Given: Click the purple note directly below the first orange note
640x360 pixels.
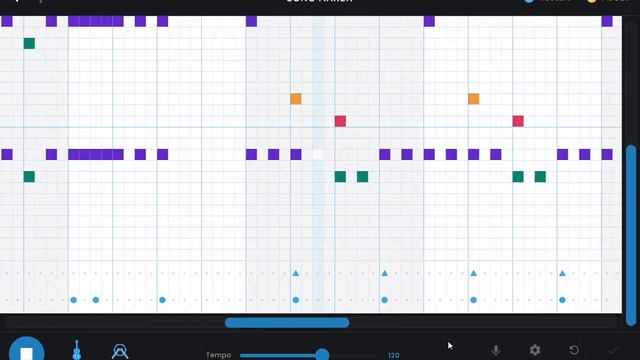Looking at the screenshot, I should (296, 154).
